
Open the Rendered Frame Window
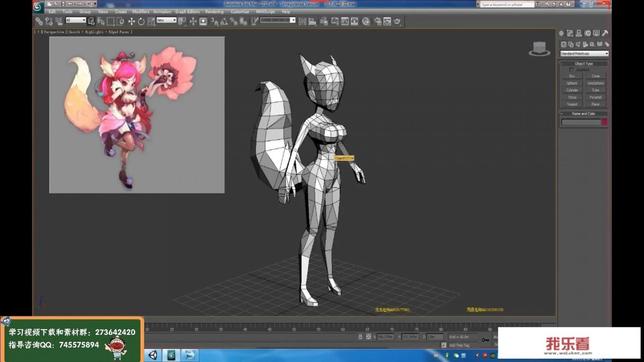tap(387, 22)
